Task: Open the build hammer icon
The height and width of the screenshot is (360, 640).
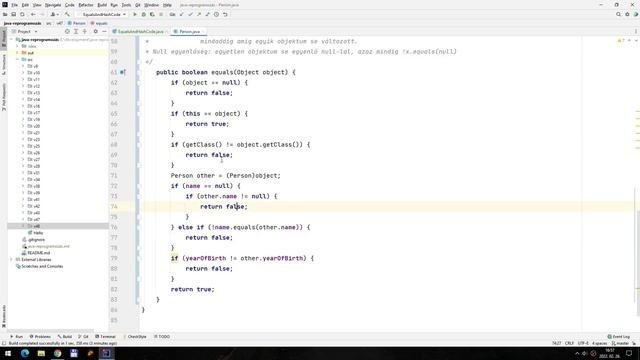Action: pos(67,14)
